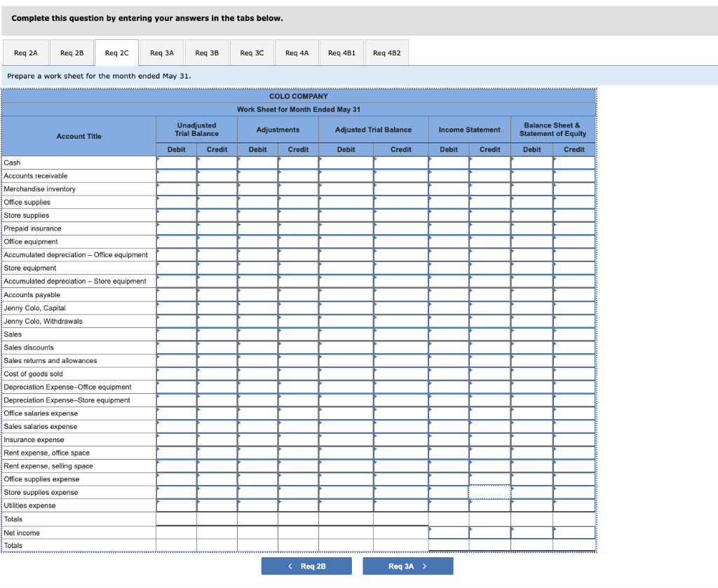The width and height of the screenshot is (718, 588).
Task: Switch to the Req 2A tab
Action: click(26, 52)
